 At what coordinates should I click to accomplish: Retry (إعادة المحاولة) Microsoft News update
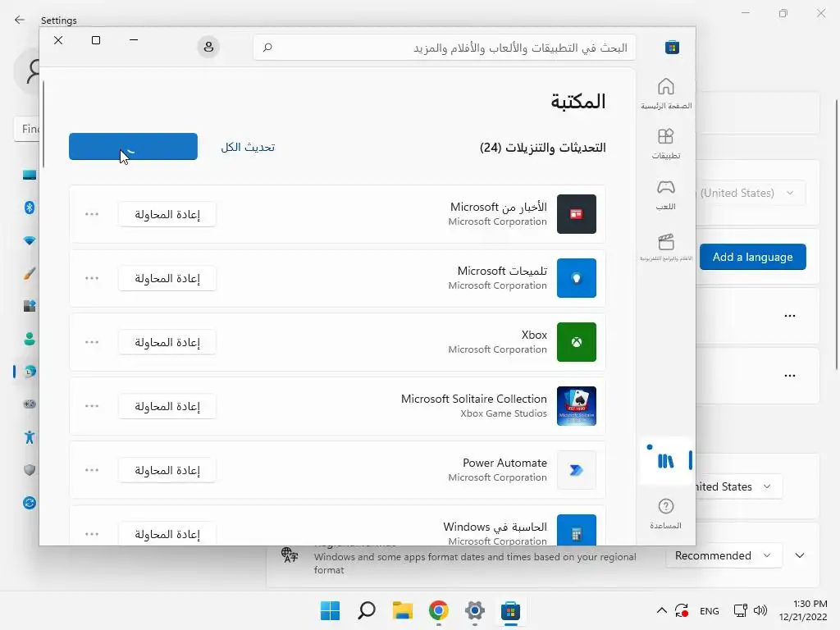[167, 214]
